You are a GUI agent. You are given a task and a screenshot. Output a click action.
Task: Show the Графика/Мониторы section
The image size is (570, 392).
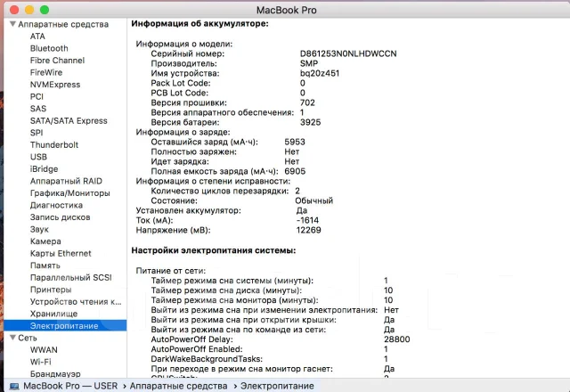70,193
